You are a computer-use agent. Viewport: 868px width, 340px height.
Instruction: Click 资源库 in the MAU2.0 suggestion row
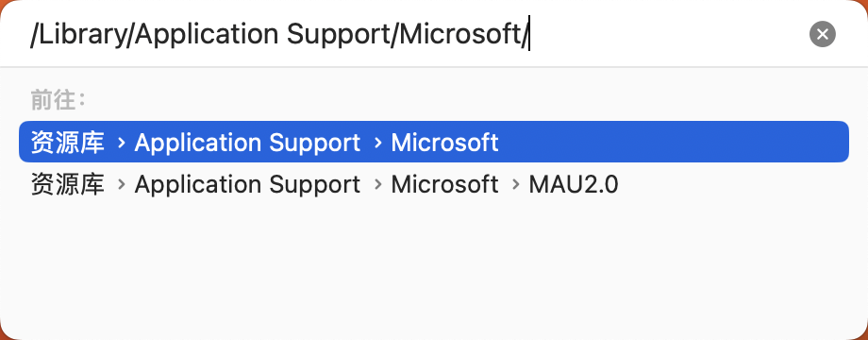[67, 184]
